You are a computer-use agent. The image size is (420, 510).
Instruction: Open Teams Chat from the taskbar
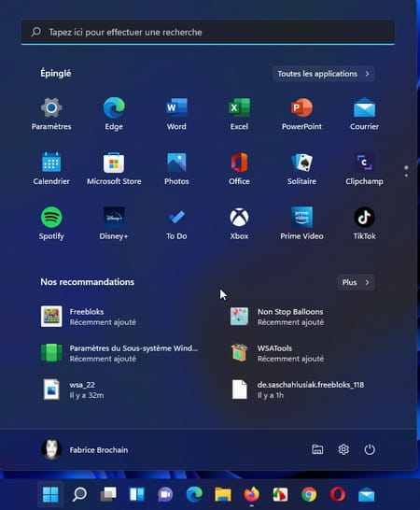click(165, 494)
